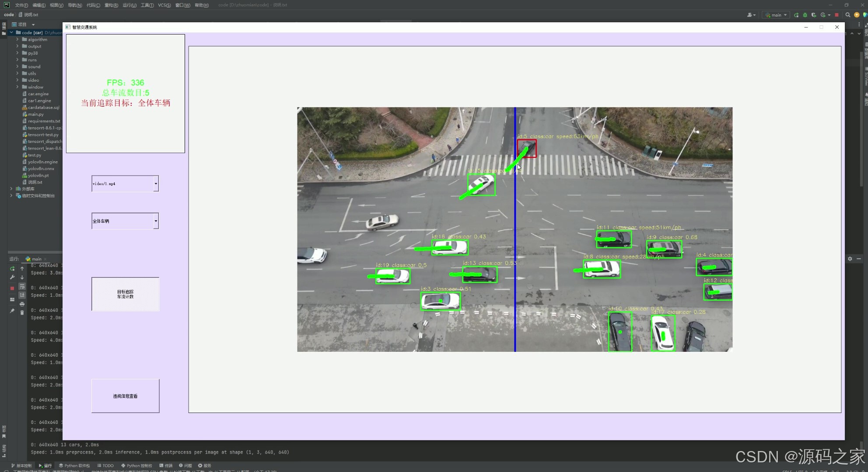Expand the 外部库 node
Viewport: 868px width, 472px height.
tap(11, 189)
